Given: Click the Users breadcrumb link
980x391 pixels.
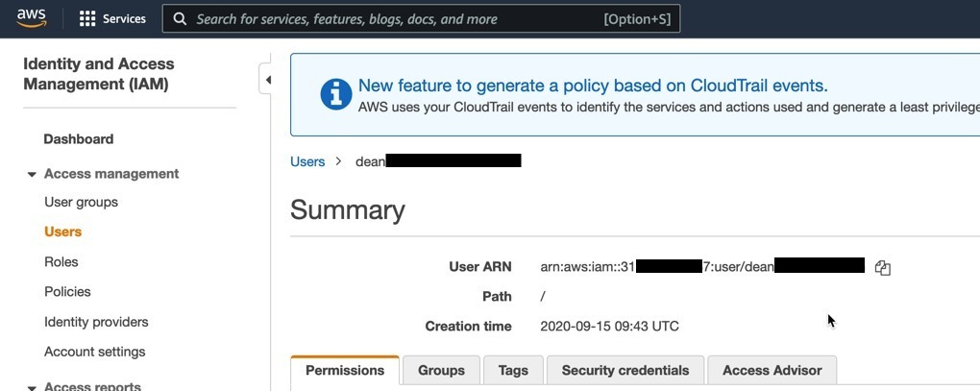Looking at the screenshot, I should point(307,161).
